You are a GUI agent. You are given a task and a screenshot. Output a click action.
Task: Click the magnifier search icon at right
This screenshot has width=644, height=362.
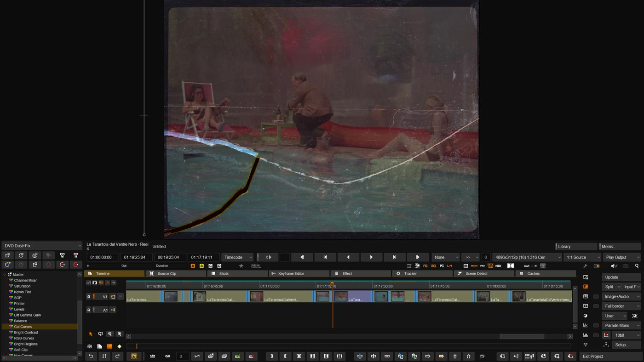pyautogui.click(x=637, y=266)
